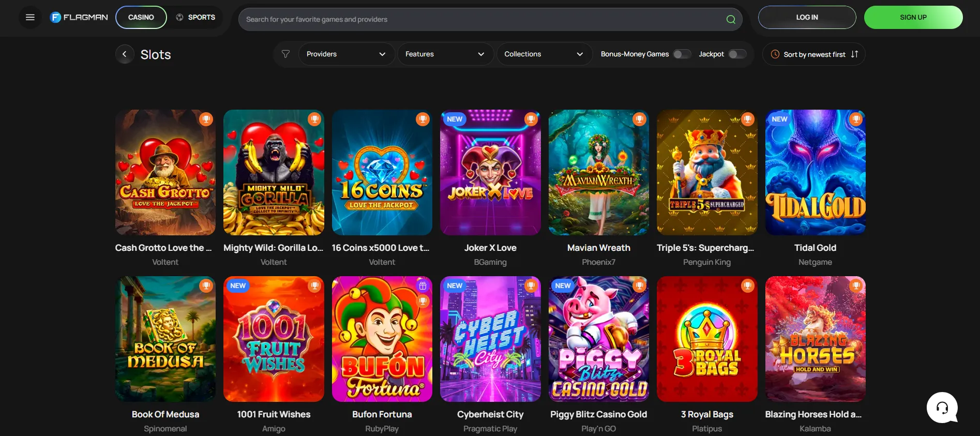Click the trophy badge on Triple 5's Supercharged
Image resolution: width=980 pixels, height=436 pixels.
click(748, 119)
